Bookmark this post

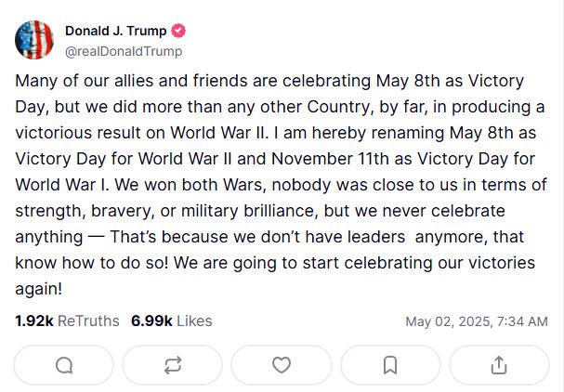click(x=390, y=365)
